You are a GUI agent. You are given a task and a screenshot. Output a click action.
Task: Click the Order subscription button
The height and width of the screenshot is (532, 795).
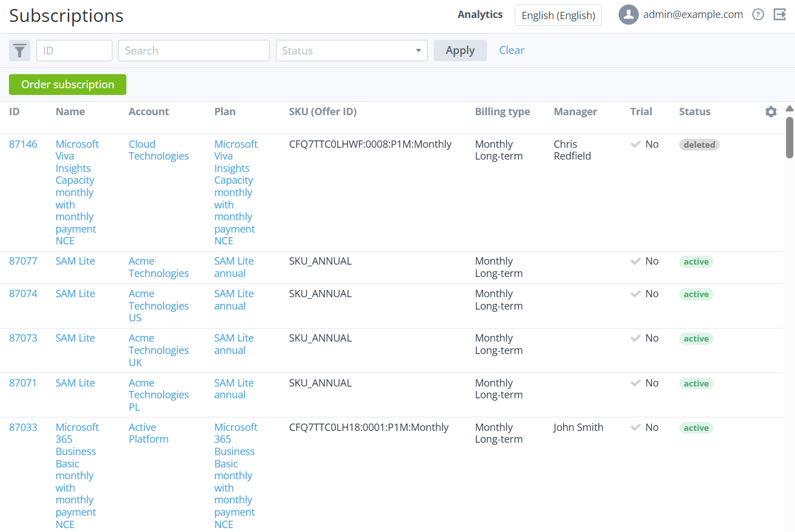pyautogui.click(x=67, y=84)
